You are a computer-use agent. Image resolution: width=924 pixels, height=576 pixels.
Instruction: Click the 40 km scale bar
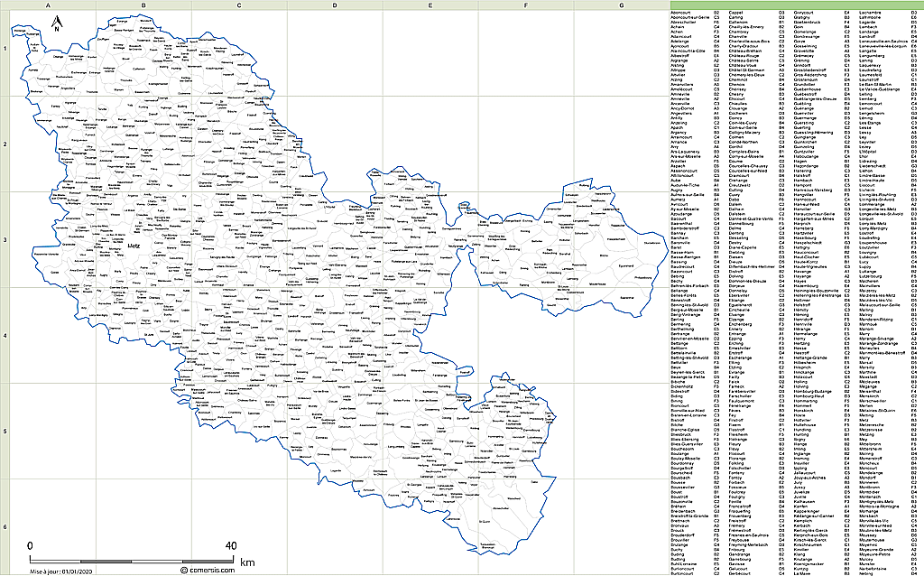(134, 560)
